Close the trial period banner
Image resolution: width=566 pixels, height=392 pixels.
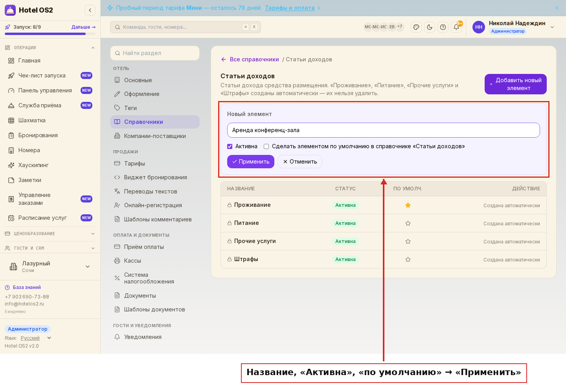[557, 8]
